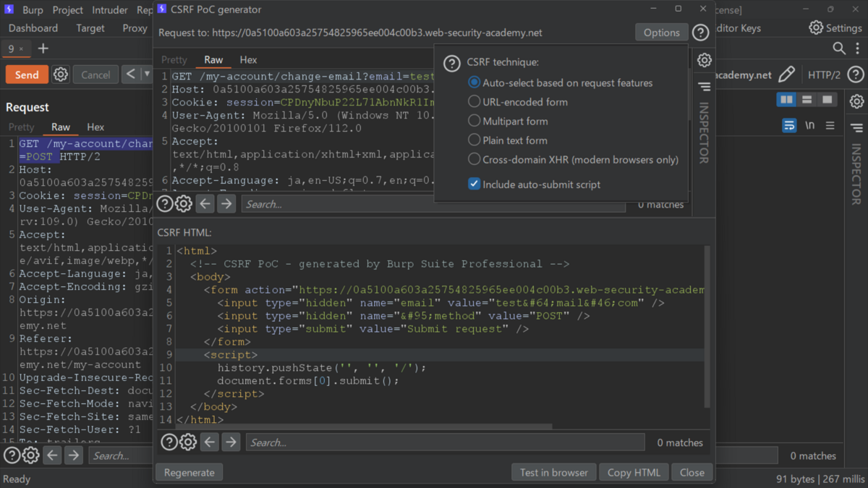The image size is (868, 488).
Task: Open the history dropdown arrow beside the back button
Action: [x=147, y=74]
